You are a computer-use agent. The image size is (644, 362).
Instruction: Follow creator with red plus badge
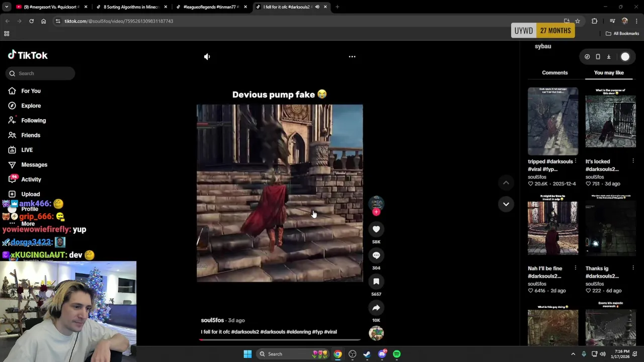pos(376,212)
